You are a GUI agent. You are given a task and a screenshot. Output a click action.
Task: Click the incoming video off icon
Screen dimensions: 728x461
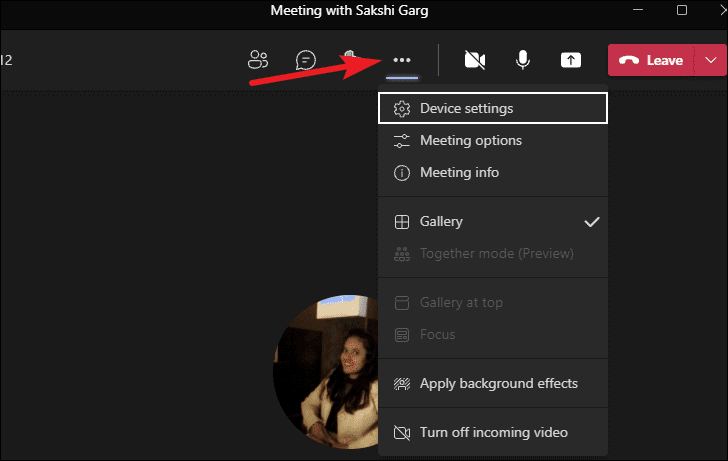(x=402, y=433)
